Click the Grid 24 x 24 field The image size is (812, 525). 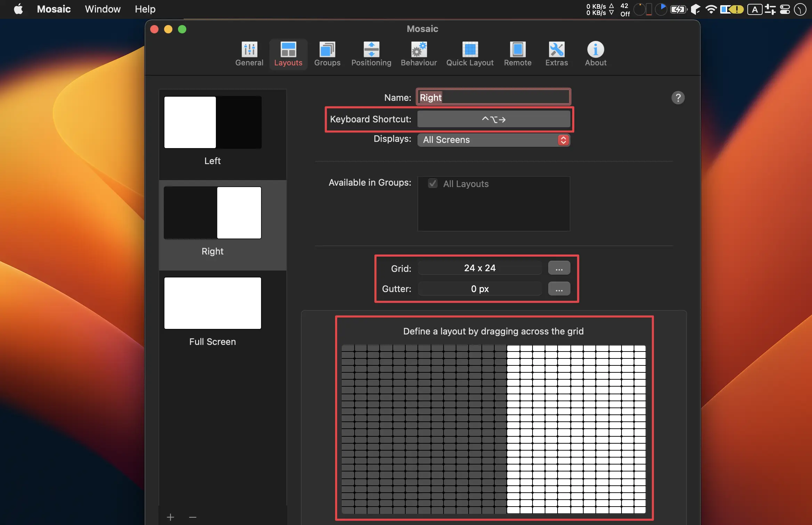point(480,268)
